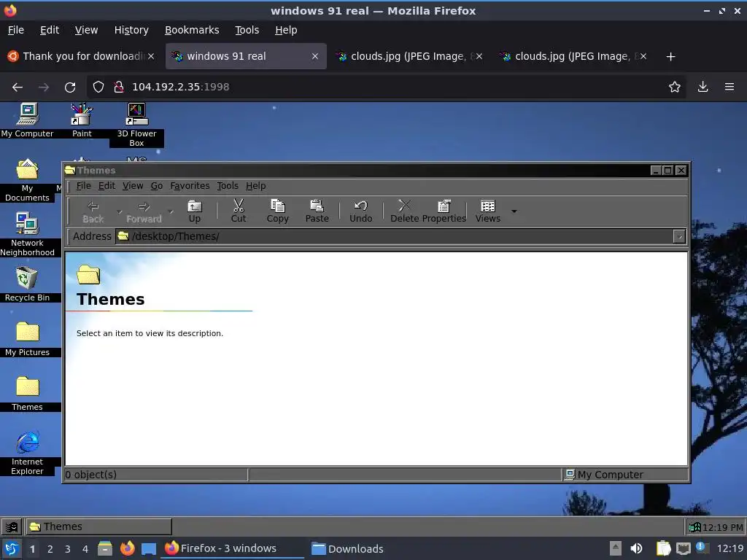The image size is (747, 560).
Task: Switch to workspace 3
Action: pyautogui.click(x=68, y=549)
